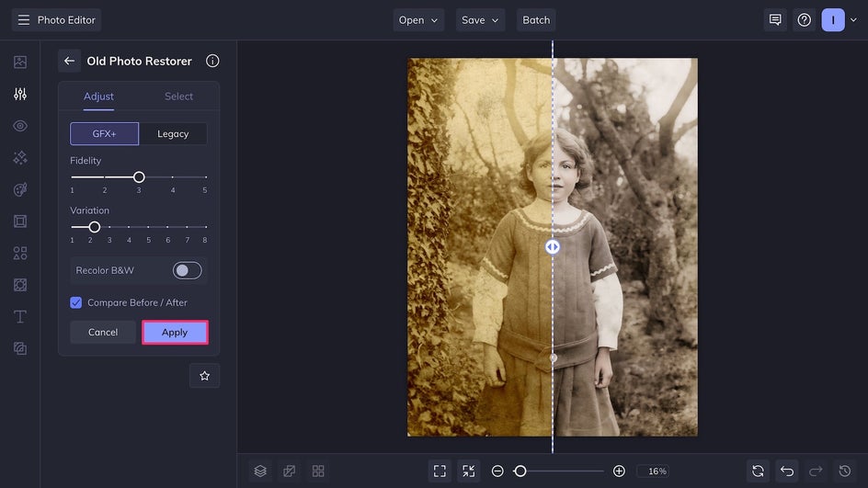Screen dimensions: 868x488
Task: Select the Text tool sidebar icon
Action: (20, 316)
